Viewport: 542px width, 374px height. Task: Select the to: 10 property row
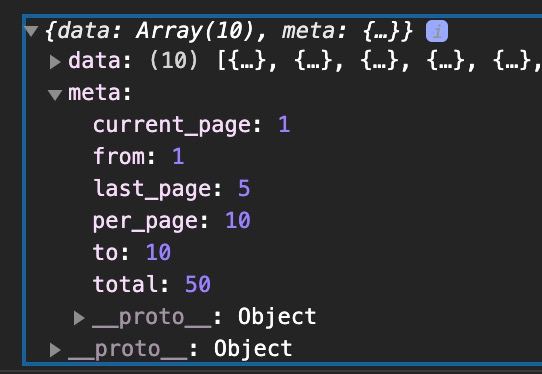[132, 252]
